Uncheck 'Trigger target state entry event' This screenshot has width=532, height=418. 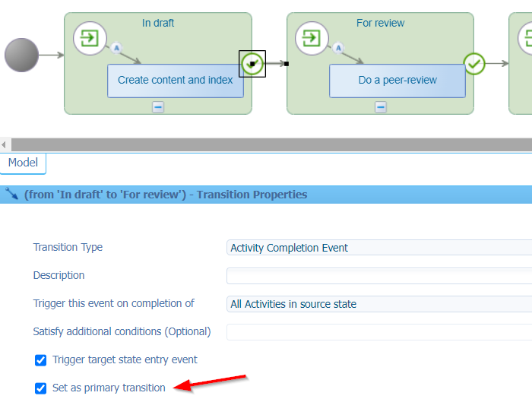(x=41, y=359)
